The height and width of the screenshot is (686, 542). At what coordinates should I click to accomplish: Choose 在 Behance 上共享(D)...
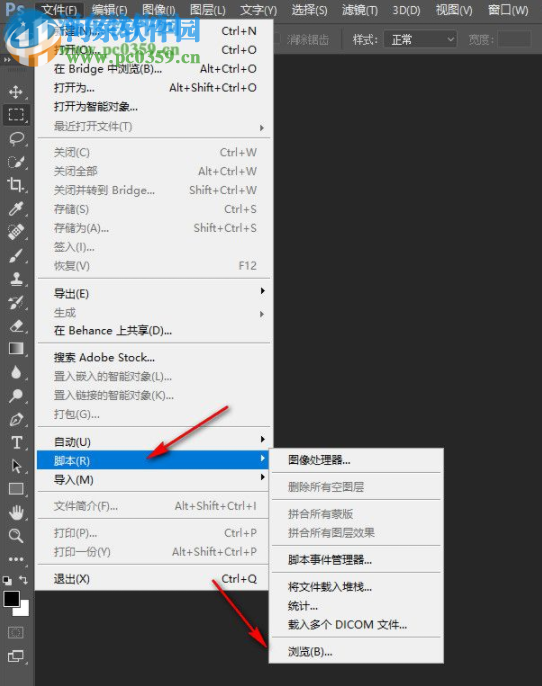click(x=154, y=331)
